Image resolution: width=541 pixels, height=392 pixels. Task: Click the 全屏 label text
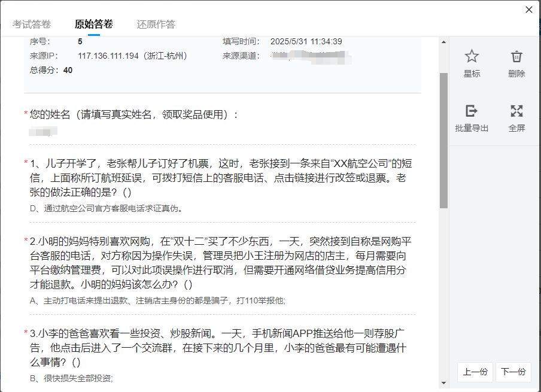(x=516, y=128)
